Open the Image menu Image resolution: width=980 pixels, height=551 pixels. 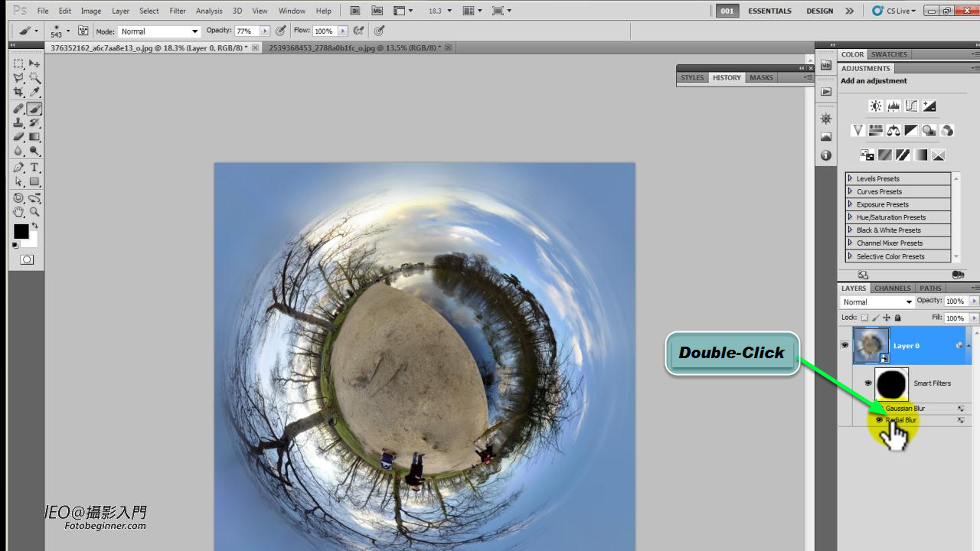click(91, 11)
